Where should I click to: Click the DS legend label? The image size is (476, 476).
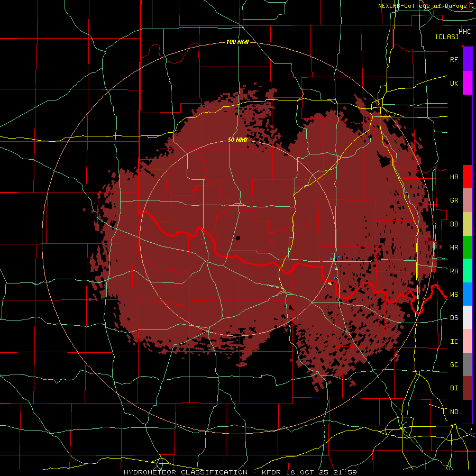click(454, 318)
